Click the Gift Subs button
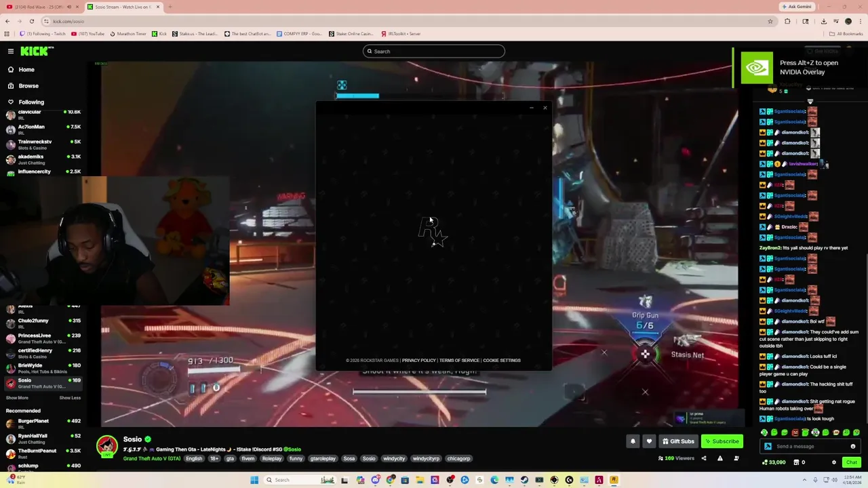The width and height of the screenshot is (868, 488). click(678, 441)
